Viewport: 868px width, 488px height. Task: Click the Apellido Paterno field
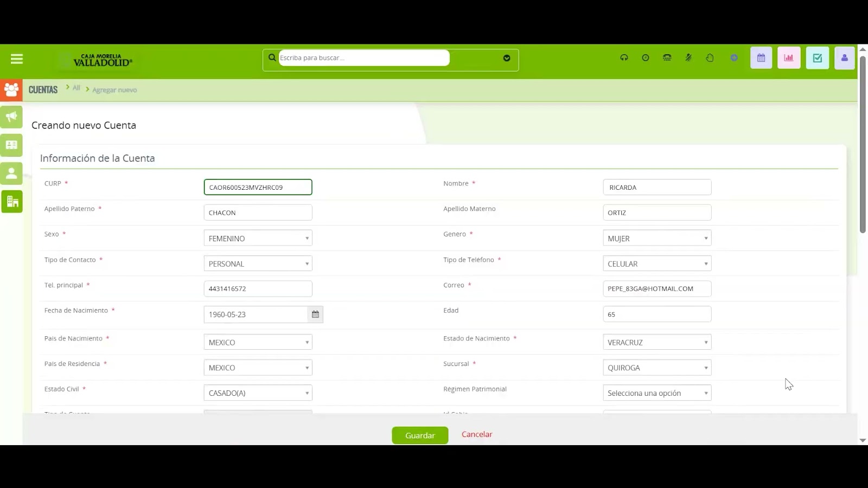tap(258, 213)
